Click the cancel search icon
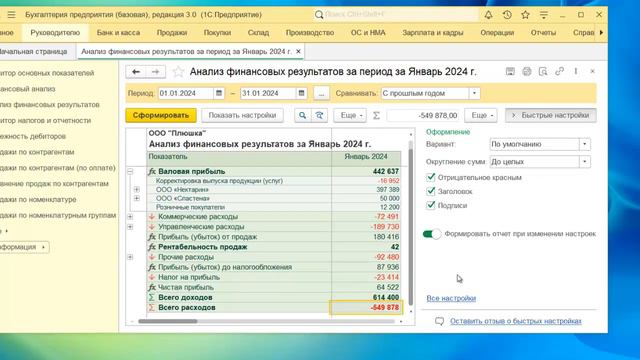Image resolution: width=640 pixels, height=360 pixels. (319, 116)
